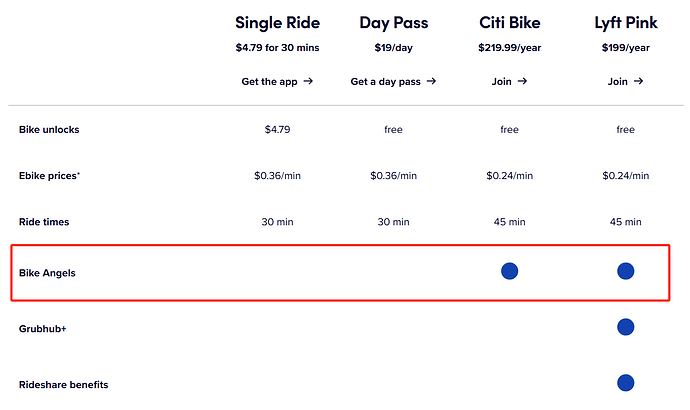Click the Bike Angels row label
Screen dimensions: 690x410
(x=47, y=272)
